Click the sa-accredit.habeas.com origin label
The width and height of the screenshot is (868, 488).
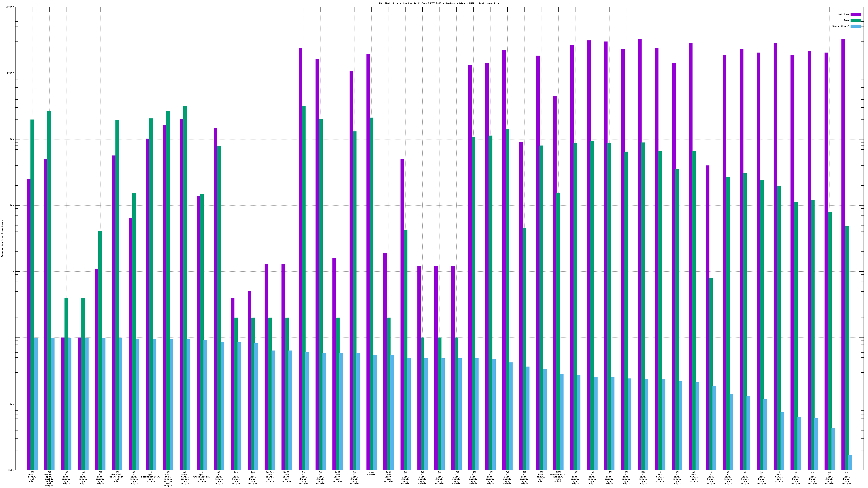(x=558, y=477)
